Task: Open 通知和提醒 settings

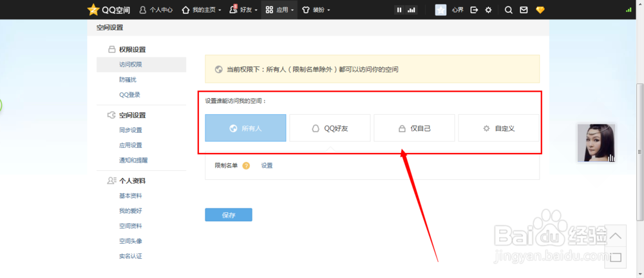Action: click(x=133, y=160)
